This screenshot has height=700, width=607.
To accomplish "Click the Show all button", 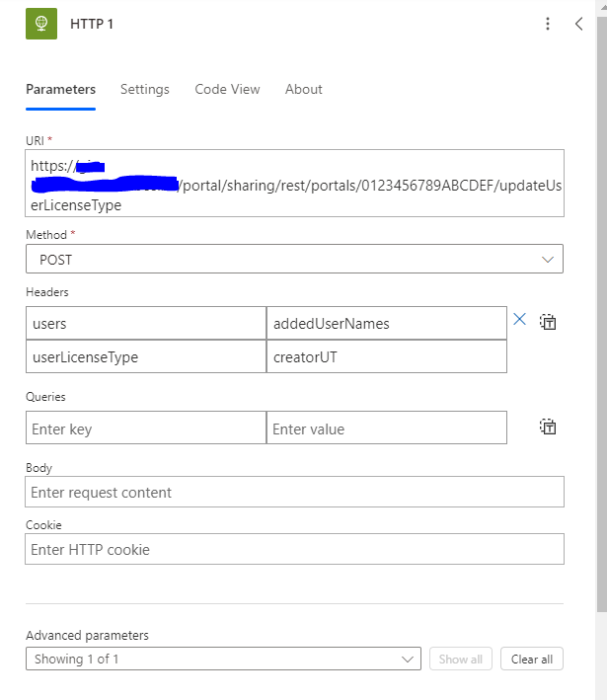I will pos(461,659).
